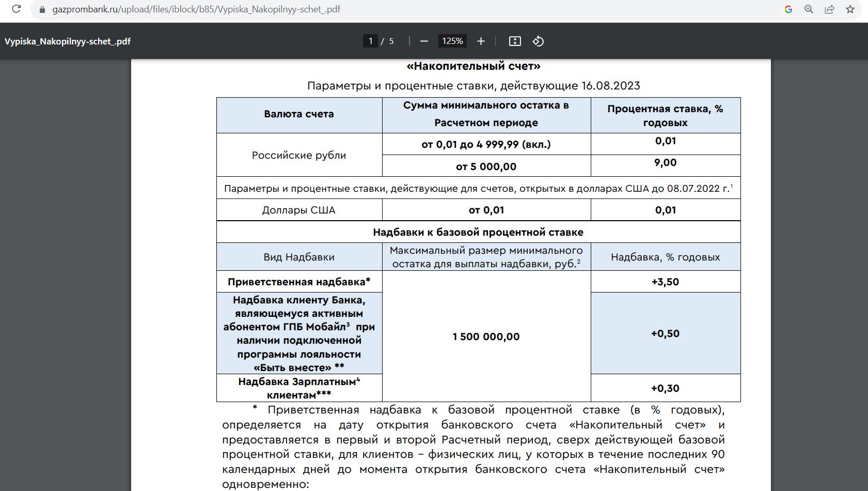Click the +3,50 bonus value
This screenshot has height=491, width=868.
[x=665, y=282]
